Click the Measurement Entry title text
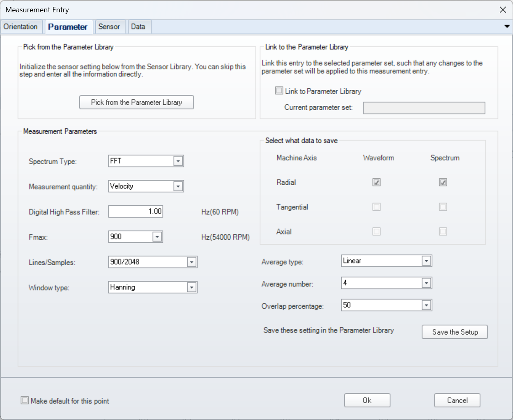Image resolution: width=513 pixels, height=420 pixels. pyautogui.click(x=37, y=10)
